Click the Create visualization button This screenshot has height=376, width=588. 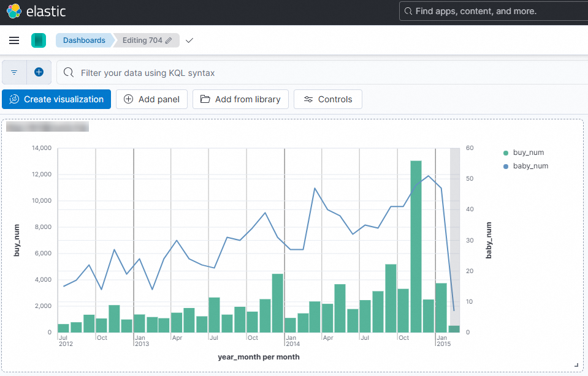56,99
